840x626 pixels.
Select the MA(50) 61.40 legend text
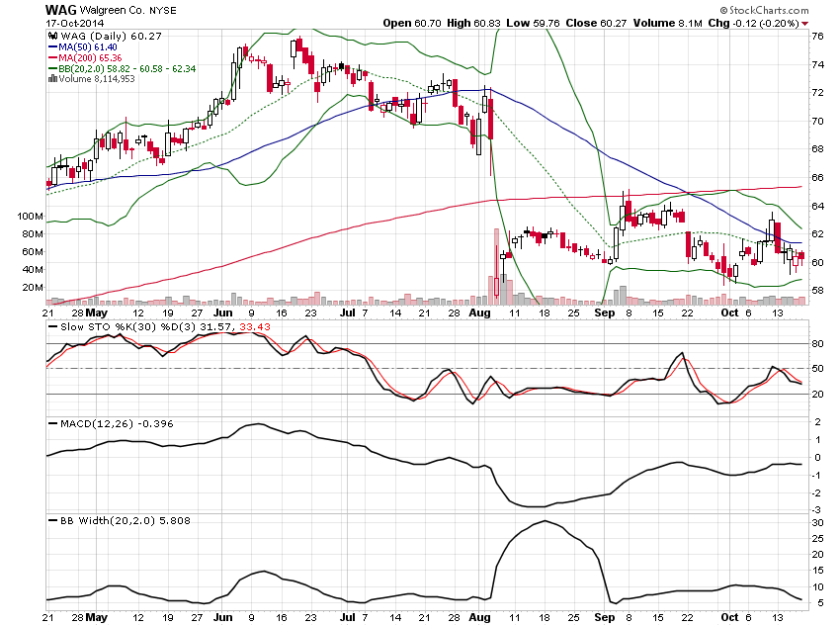pyautogui.click(x=88, y=47)
